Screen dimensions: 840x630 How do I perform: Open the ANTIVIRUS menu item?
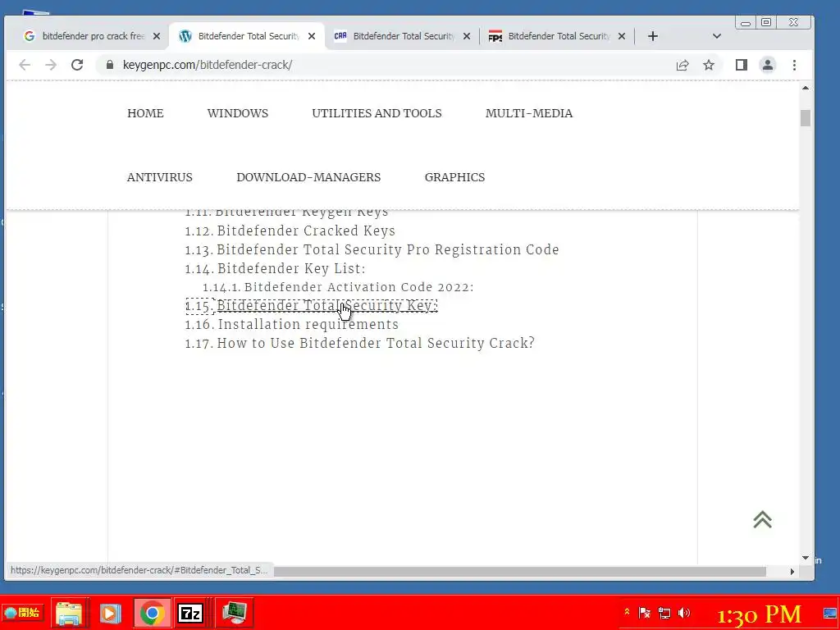click(x=160, y=177)
